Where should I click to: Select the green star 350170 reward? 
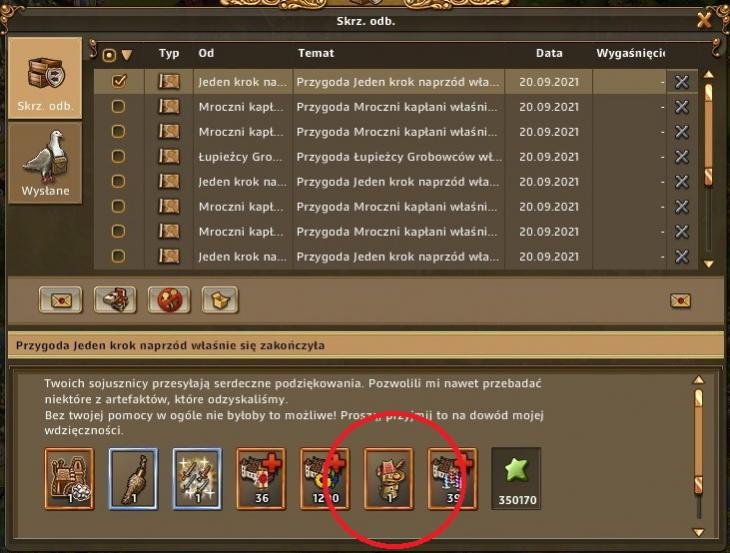[516, 479]
